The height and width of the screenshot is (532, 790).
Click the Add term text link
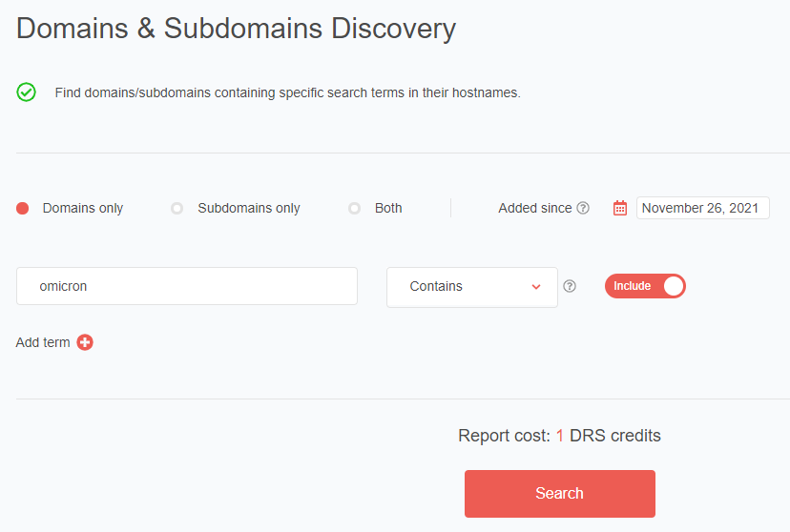coord(43,342)
